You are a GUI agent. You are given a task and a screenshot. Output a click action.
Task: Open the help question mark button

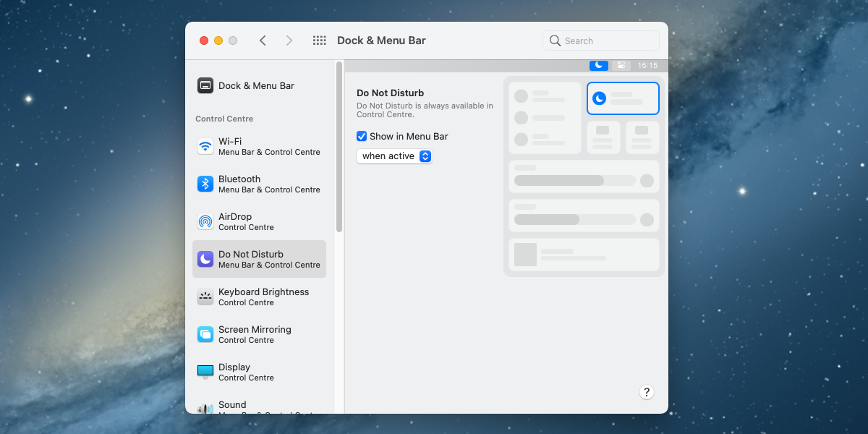[647, 392]
